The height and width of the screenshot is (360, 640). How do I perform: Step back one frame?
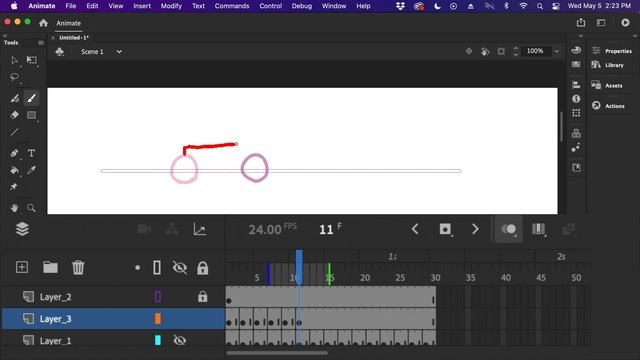point(415,229)
